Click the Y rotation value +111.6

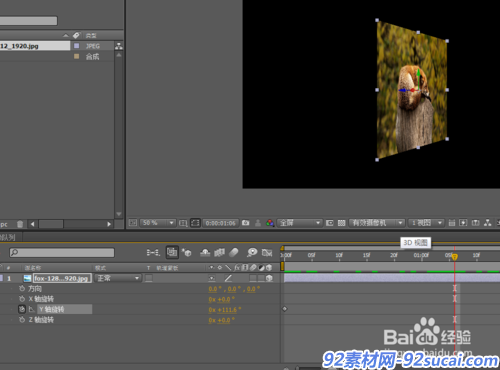pos(228,310)
